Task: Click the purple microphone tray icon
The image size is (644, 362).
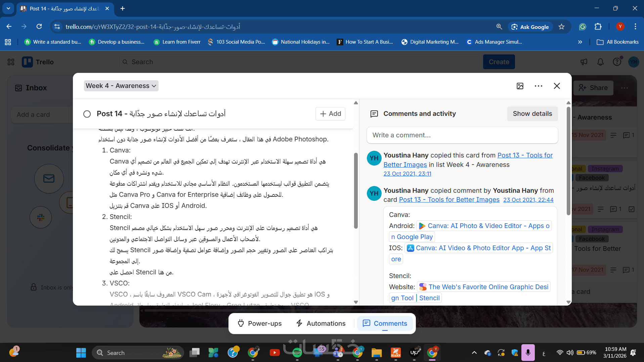Action: (x=528, y=353)
